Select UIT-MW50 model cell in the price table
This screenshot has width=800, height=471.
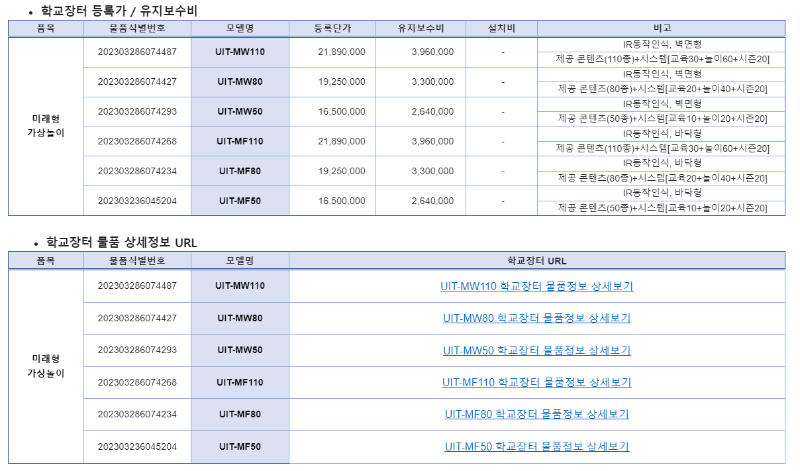coord(240,112)
